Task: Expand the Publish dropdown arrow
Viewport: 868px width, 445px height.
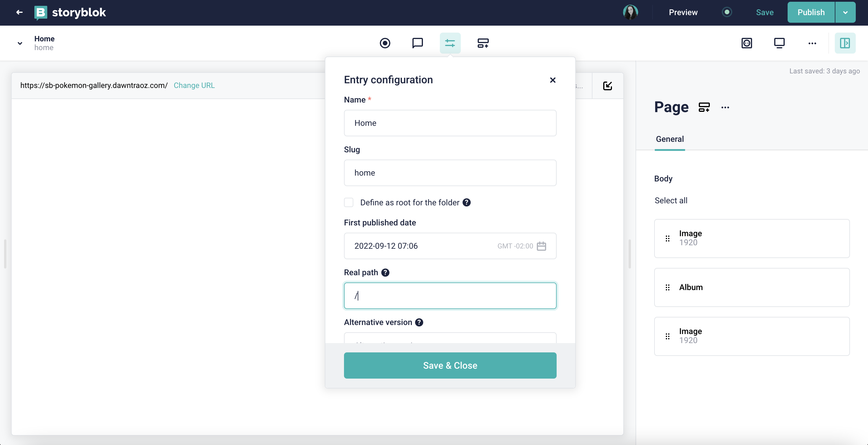Action: pyautogui.click(x=845, y=13)
